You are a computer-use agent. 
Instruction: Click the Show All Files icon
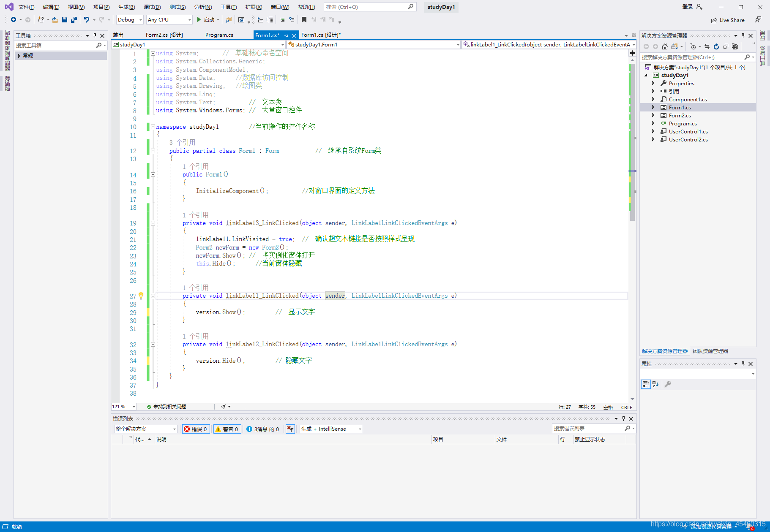(735, 46)
